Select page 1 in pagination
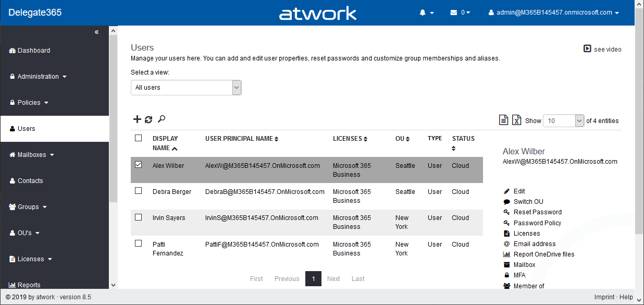Screen dimensions: 644x305 pyautogui.click(x=313, y=279)
